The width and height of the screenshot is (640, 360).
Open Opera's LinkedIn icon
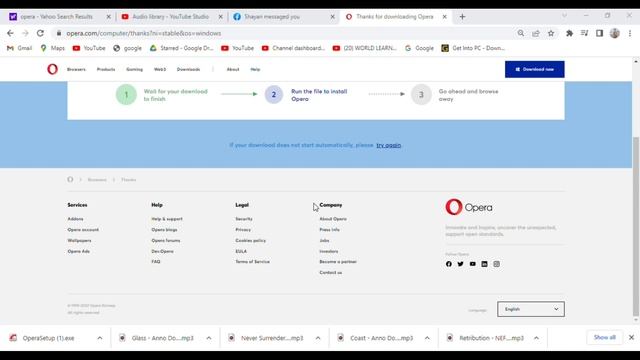(x=484, y=264)
